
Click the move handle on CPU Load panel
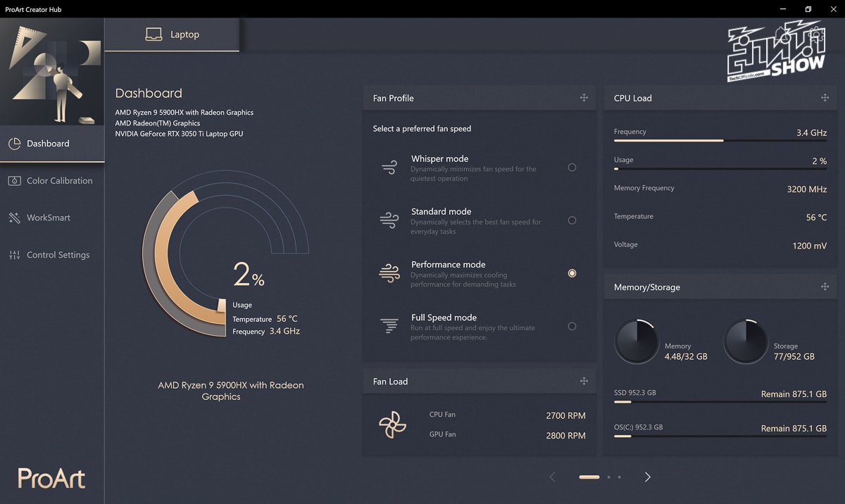pyautogui.click(x=825, y=98)
